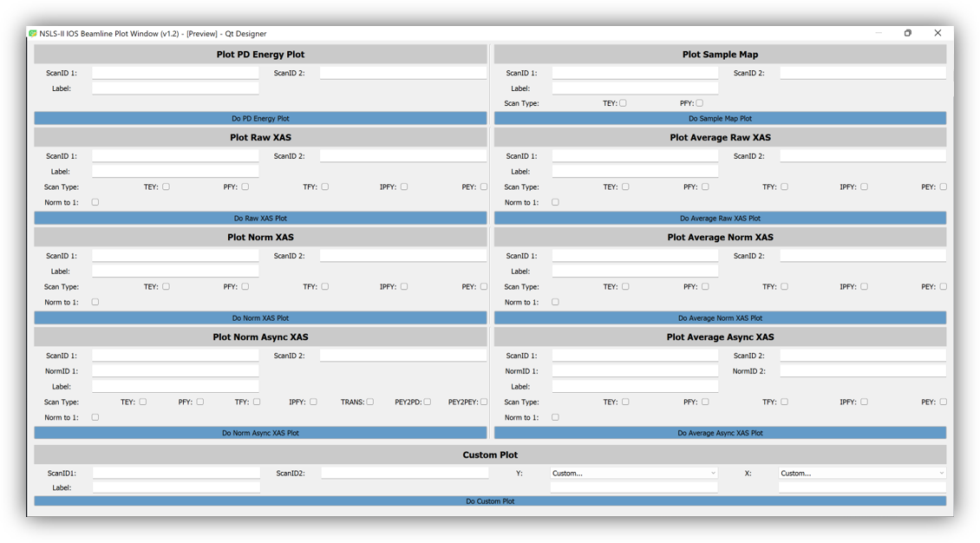Run Do Sample Map Plot
The height and width of the screenshot is (543, 980).
coord(720,118)
